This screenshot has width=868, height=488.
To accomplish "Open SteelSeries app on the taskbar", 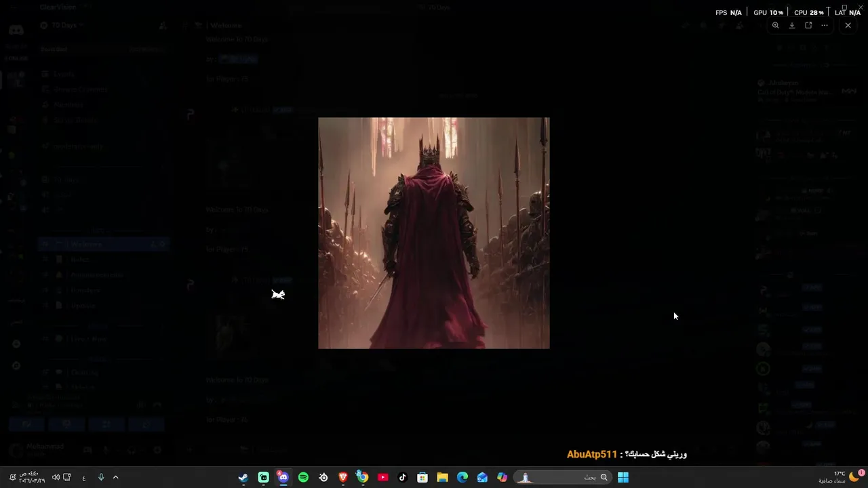I will (x=323, y=477).
